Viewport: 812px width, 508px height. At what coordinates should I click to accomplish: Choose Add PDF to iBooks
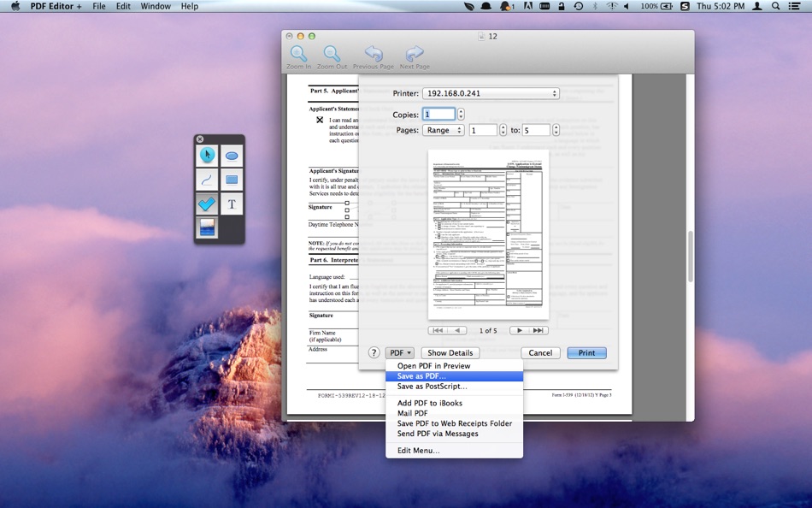pyautogui.click(x=454, y=403)
